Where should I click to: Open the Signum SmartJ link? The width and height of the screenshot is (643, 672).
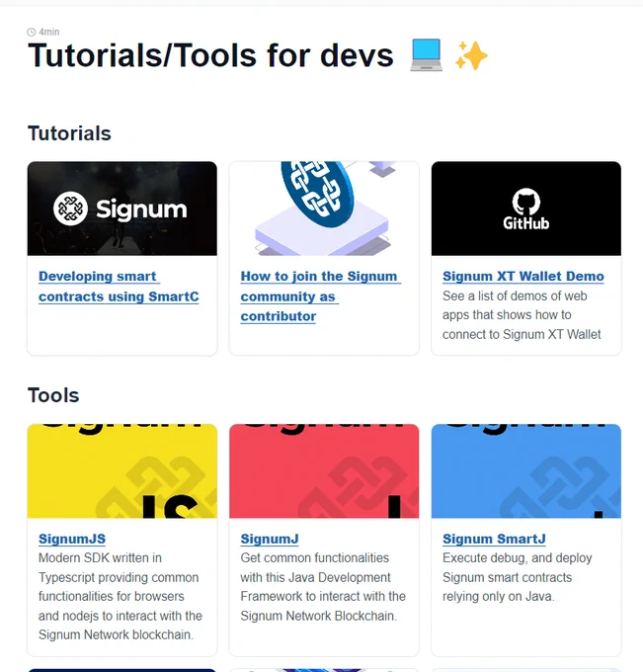point(494,539)
